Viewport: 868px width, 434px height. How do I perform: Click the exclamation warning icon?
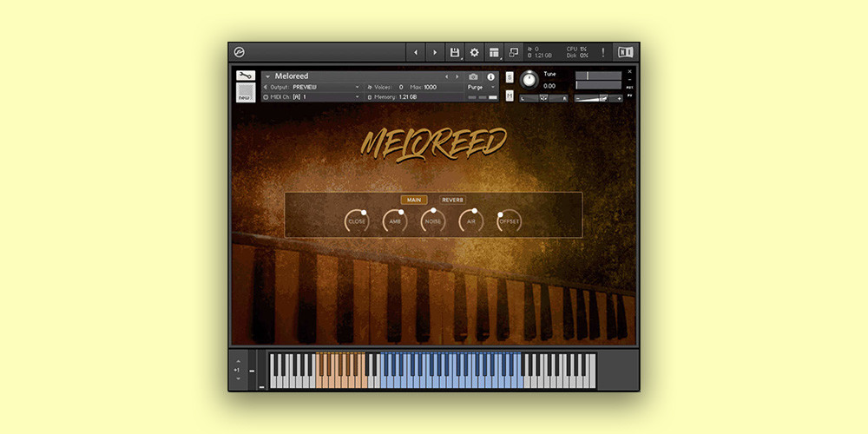602,52
